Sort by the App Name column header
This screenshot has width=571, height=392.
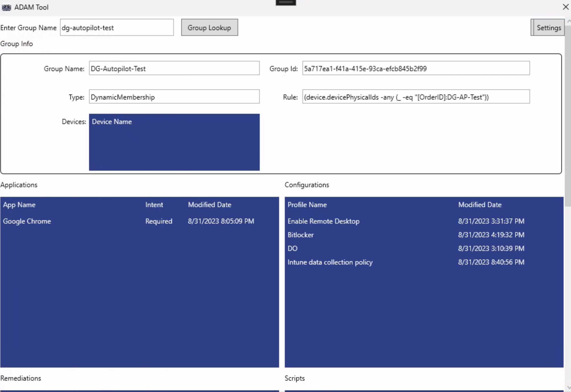pyautogui.click(x=19, y=205)
